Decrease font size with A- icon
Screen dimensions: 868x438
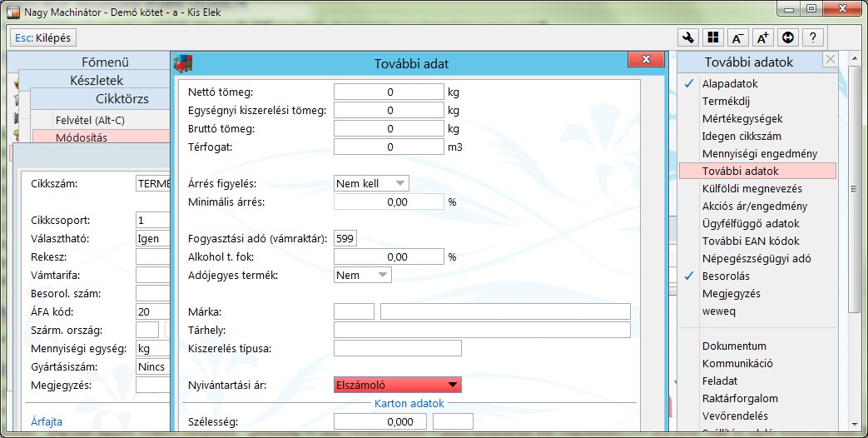point(738,37)
